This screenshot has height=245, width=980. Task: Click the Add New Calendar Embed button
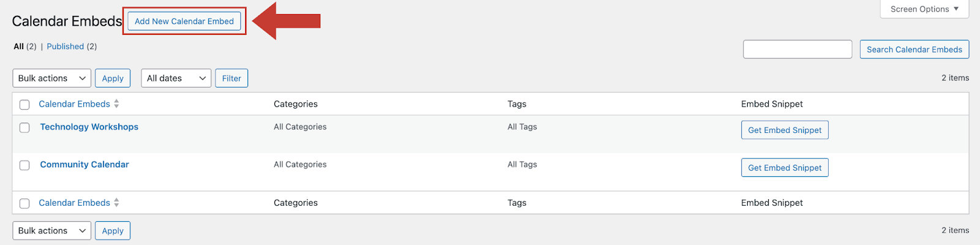(x=184, y=21)
